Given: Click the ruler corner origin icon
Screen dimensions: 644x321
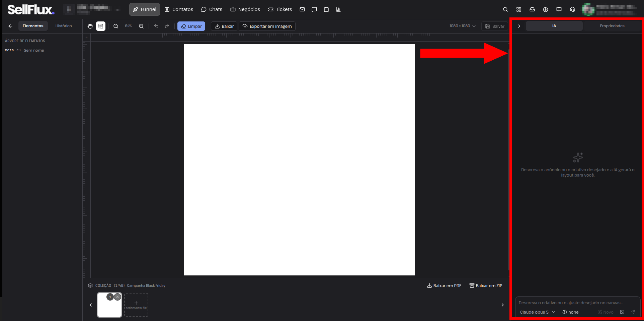Looking at the screenshot, I should tap(86, 37).
